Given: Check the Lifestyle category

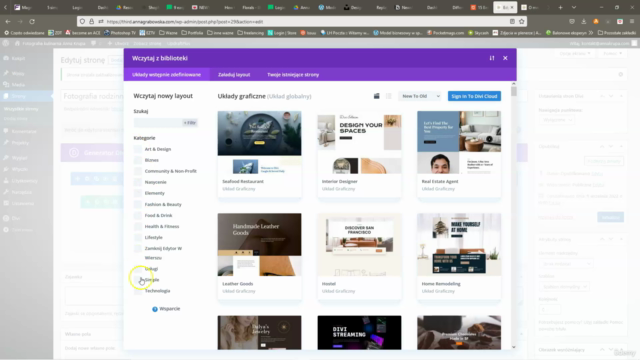Looking at the screenshot, I should point(138,238).
